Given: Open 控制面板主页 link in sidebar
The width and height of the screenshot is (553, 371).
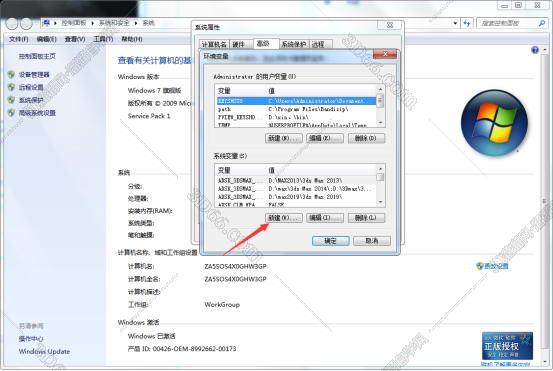Looking at the screenshot, I should click(x=37, y=56).
